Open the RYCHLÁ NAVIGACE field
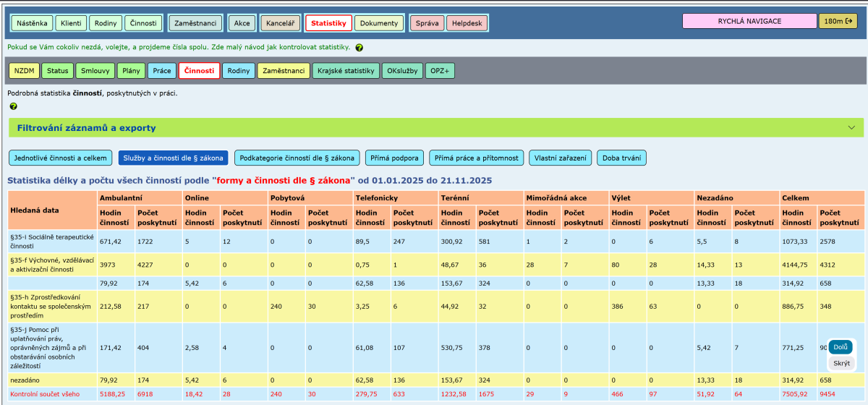868x405 pixels. [749, 22]
